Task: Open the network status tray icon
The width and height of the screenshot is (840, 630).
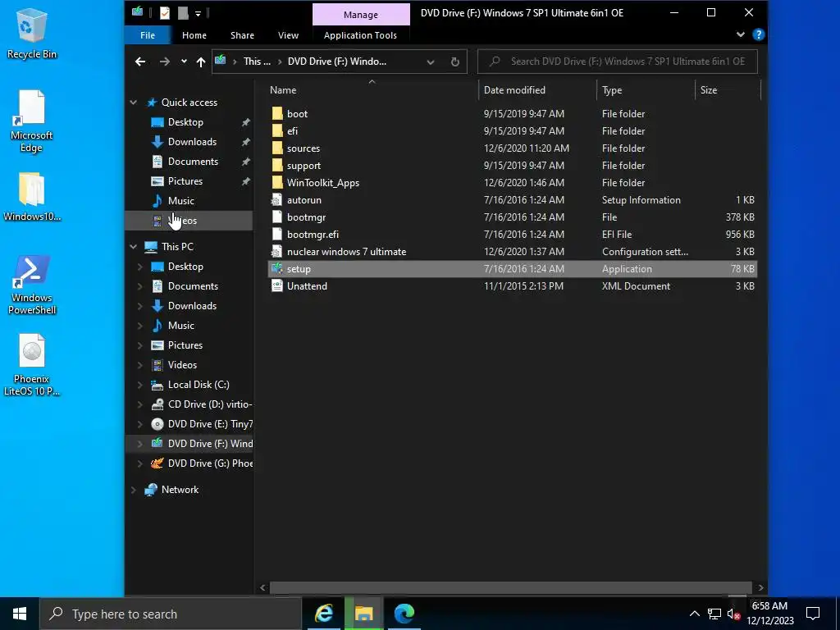Action: [714, 614]
